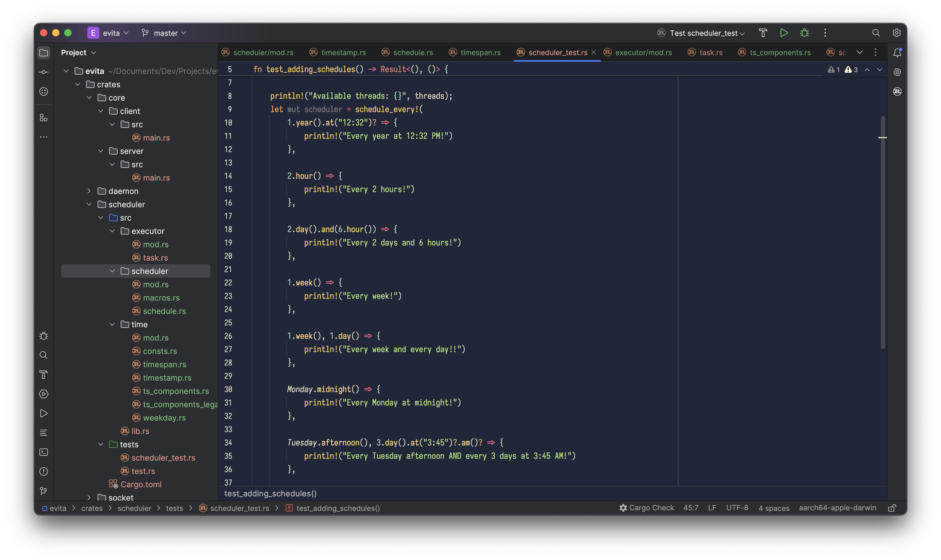Open IDE settings gear
The height and width of the screenshot is (560, 941).
click(x=896, y=33)
